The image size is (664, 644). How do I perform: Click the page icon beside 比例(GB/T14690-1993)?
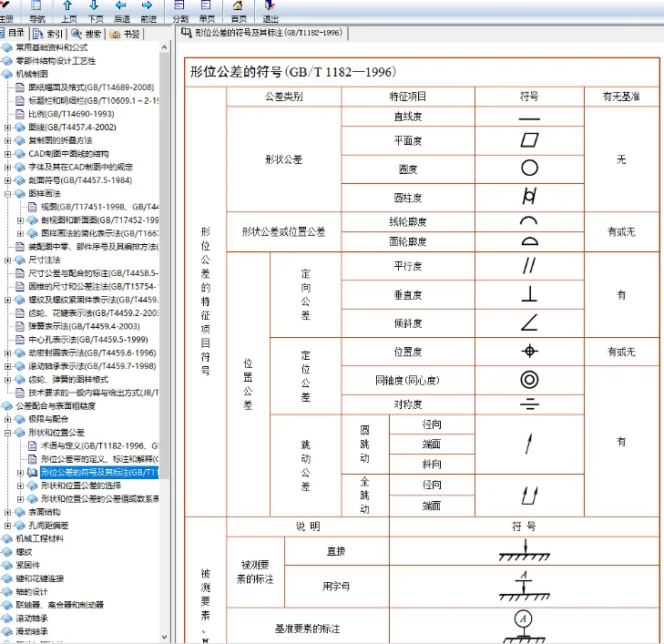click(x=20, y=114)
